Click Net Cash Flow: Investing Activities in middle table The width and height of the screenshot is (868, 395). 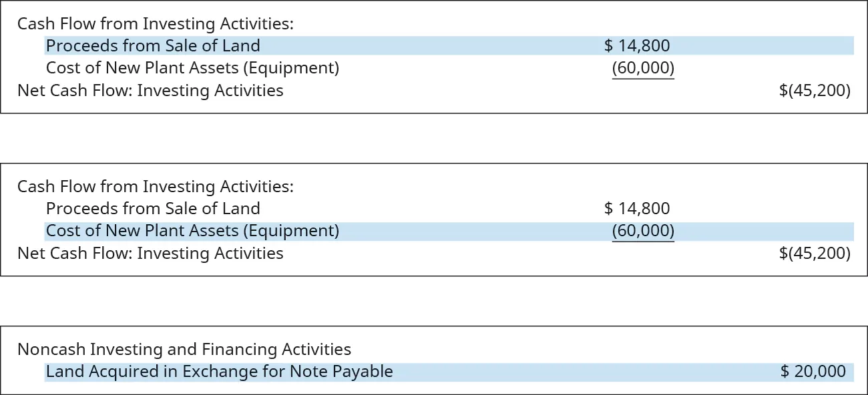coord(150,254)
